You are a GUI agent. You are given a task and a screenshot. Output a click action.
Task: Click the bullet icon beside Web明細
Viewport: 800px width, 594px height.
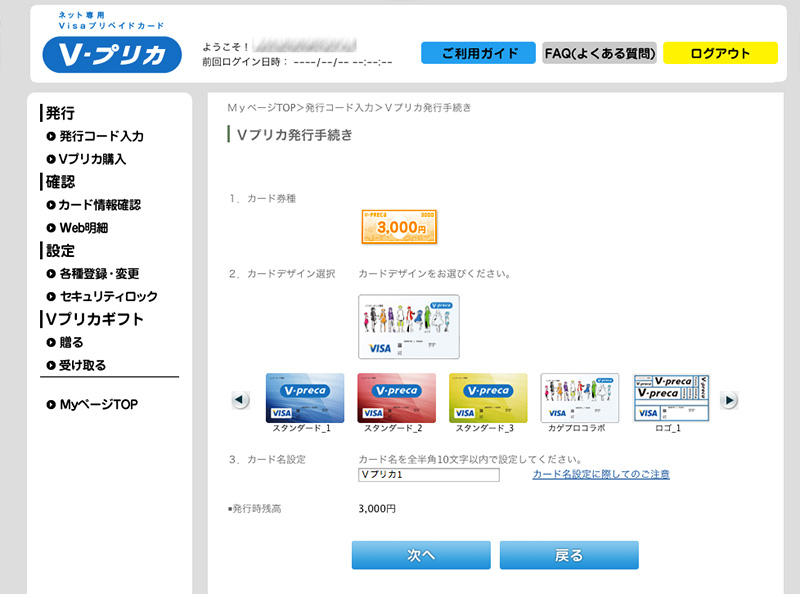click(x=51, y=228)
